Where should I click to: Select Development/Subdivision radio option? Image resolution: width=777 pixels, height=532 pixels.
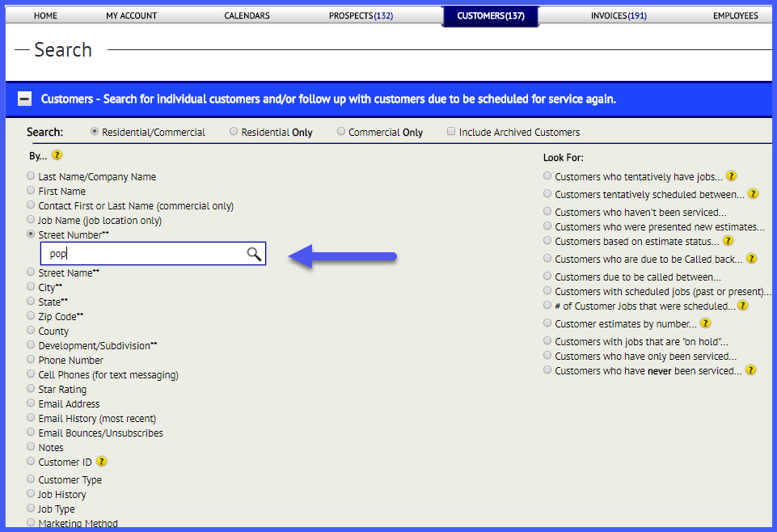tap(31, 344)
